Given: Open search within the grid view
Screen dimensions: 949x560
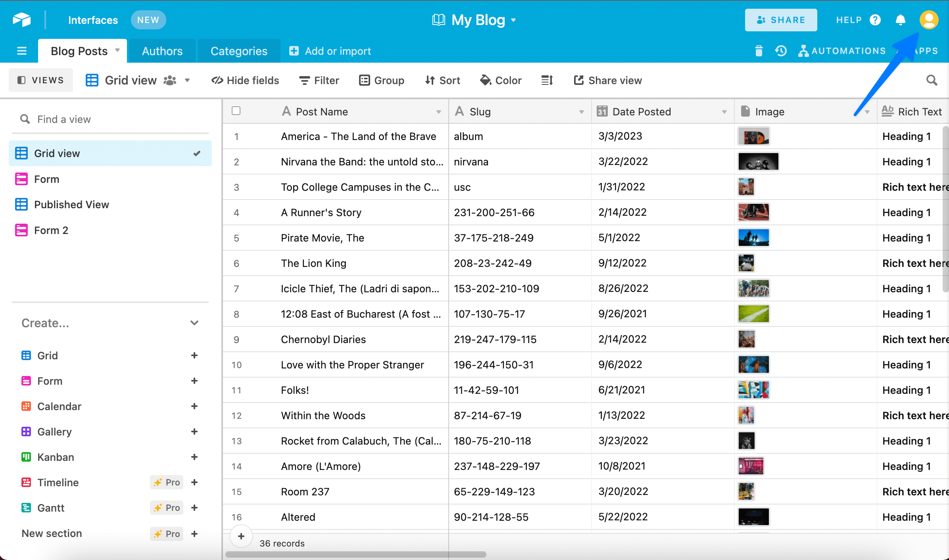Looking at the screenshot, I should click(932, 80).
